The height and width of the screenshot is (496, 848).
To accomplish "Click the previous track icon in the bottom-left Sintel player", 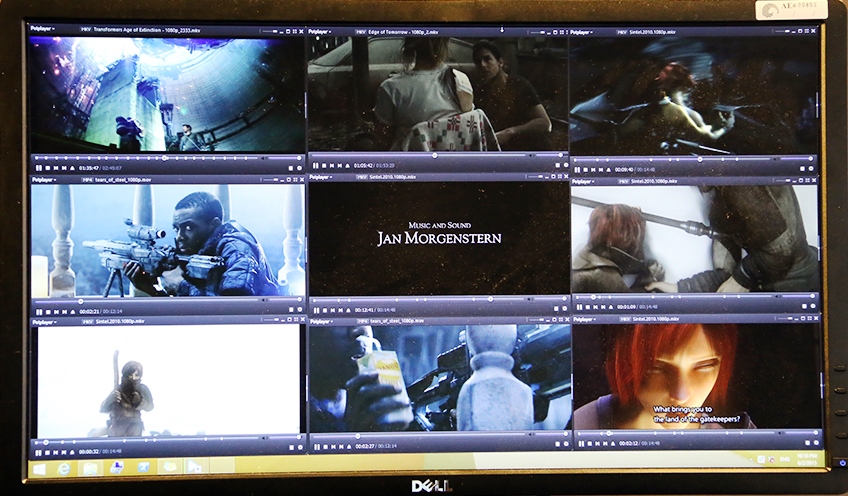I will coord(57,452).
